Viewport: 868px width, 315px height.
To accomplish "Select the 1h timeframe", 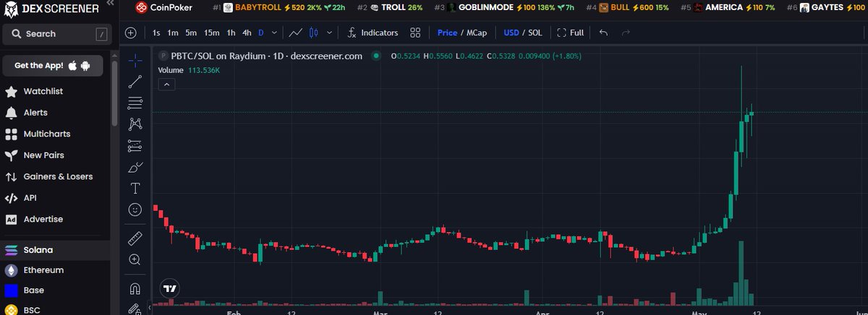I will pos(231,33).
